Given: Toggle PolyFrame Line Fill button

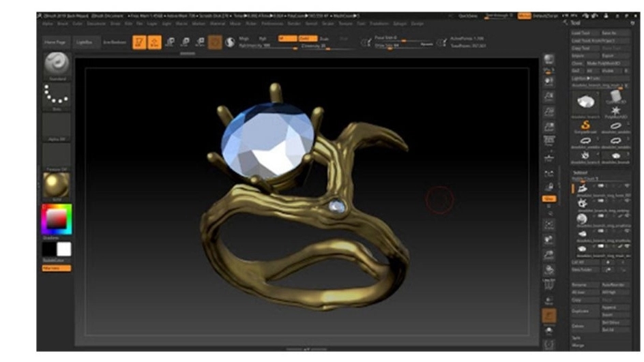Looking at the screenshot, I should [548, 284].
